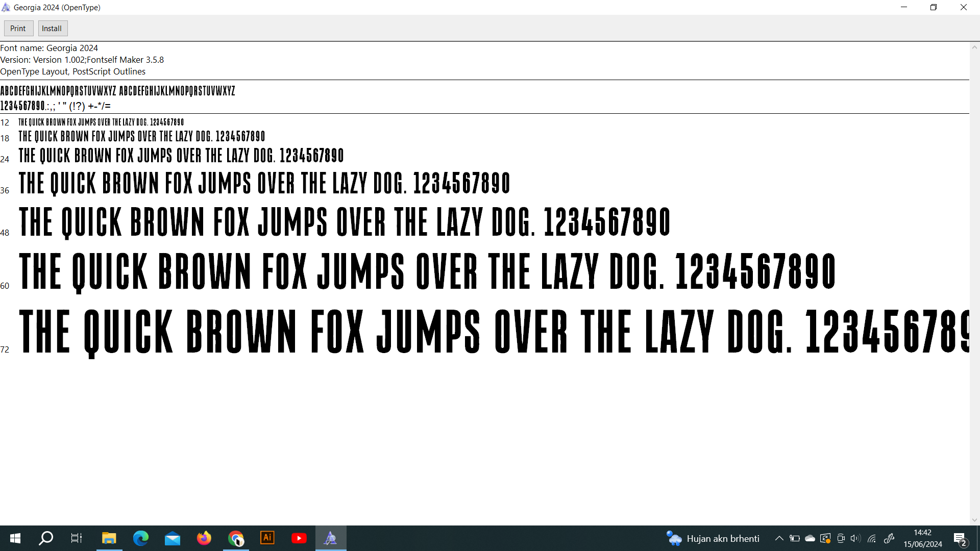Open the Wi-Fi network panel
Image resolution: width=980 pixels, height=551 pixels.
tap(872, 538)
